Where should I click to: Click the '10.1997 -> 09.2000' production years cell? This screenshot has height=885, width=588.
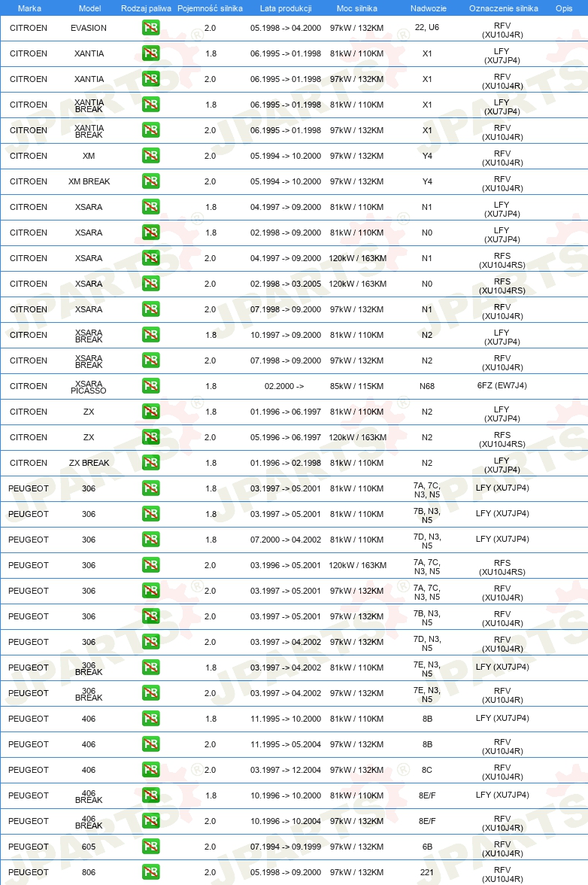pyautogui.click(x=286, y=335)
